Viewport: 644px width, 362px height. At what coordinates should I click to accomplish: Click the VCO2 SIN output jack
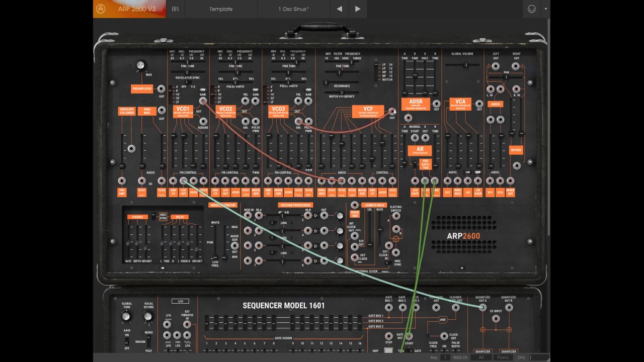coord(246,121)
